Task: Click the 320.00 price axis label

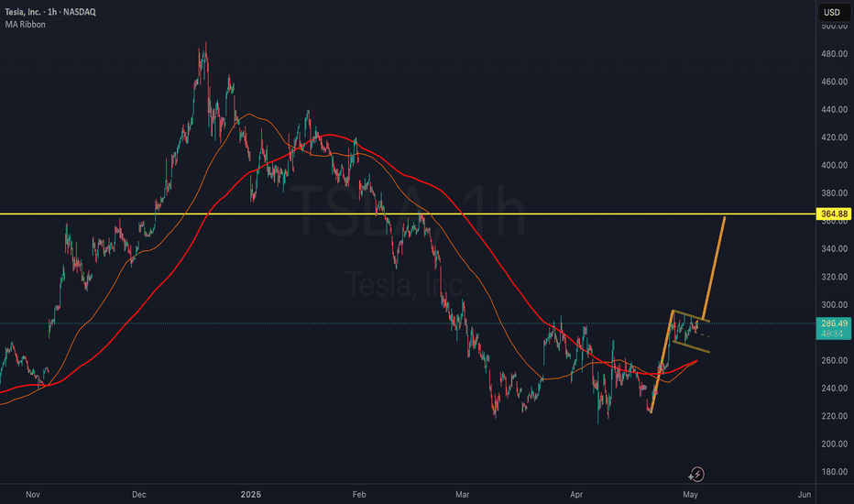Action: pos(834,277)
